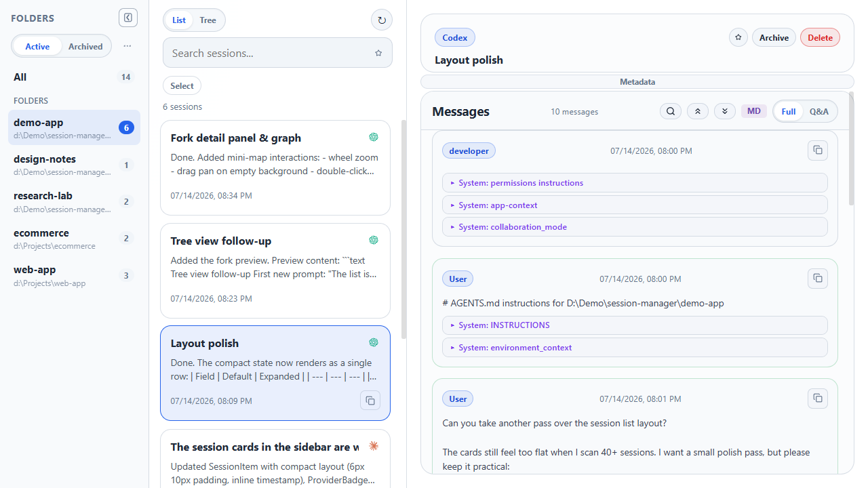868x488 pixels.
Task: Click the 10 messages count label
Action: [574, 112]
